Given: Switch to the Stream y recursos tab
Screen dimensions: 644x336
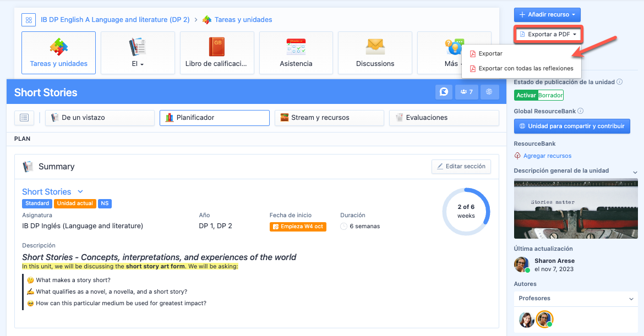Looking at the screenshot, I should tap(329, 118).
